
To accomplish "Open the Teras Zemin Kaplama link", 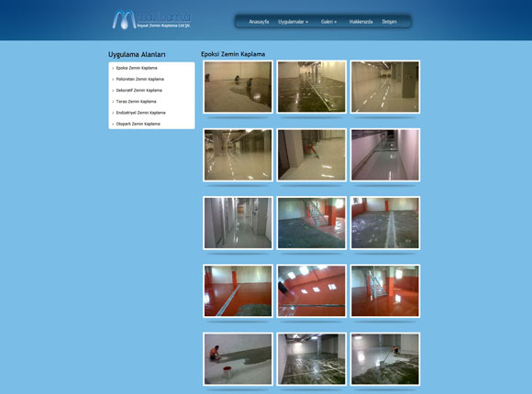I will point(136,102).
